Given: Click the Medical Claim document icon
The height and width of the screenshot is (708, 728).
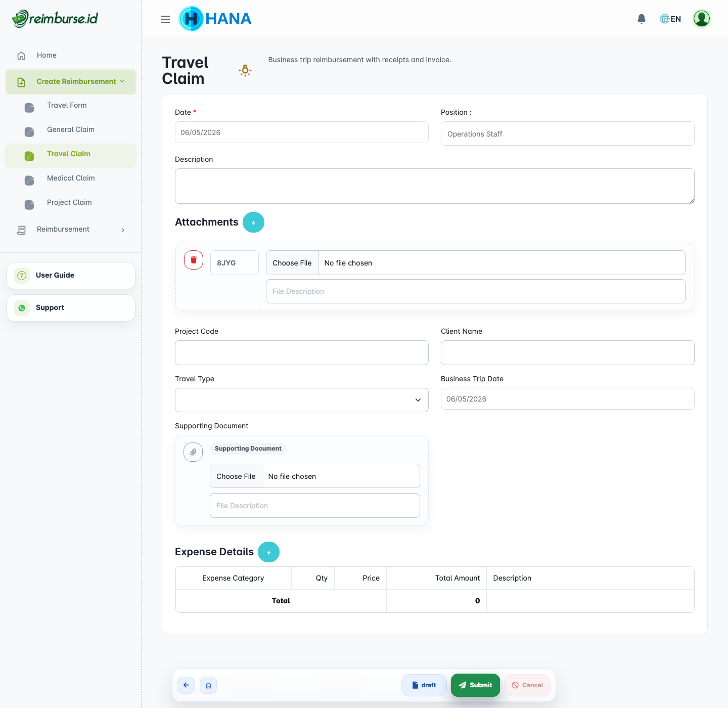Looking at the screenshot, I should 29,181.
